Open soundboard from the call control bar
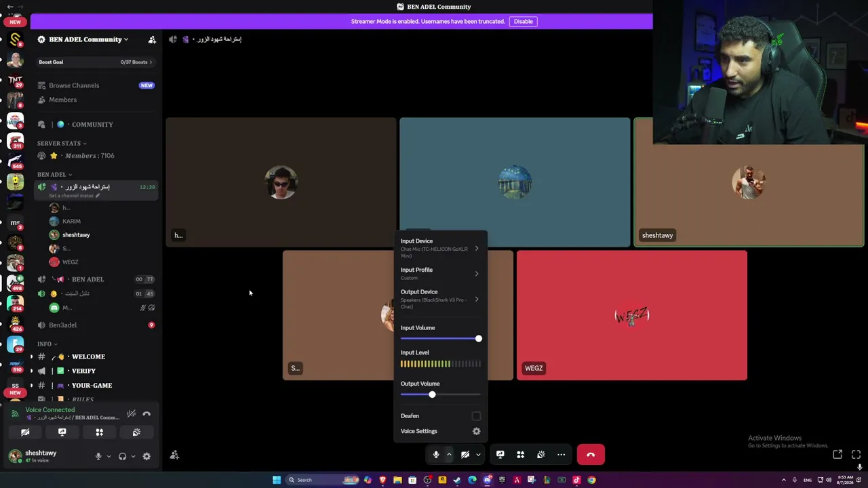The height and width of the screenshot is (488, 868). (x=541, y=455)
